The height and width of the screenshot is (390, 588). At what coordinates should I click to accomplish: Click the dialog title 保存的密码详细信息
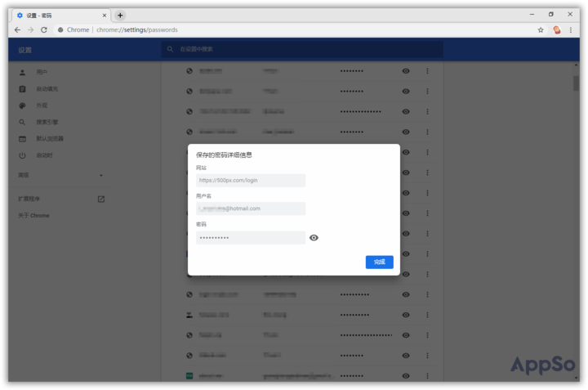[x=224, y=155]
